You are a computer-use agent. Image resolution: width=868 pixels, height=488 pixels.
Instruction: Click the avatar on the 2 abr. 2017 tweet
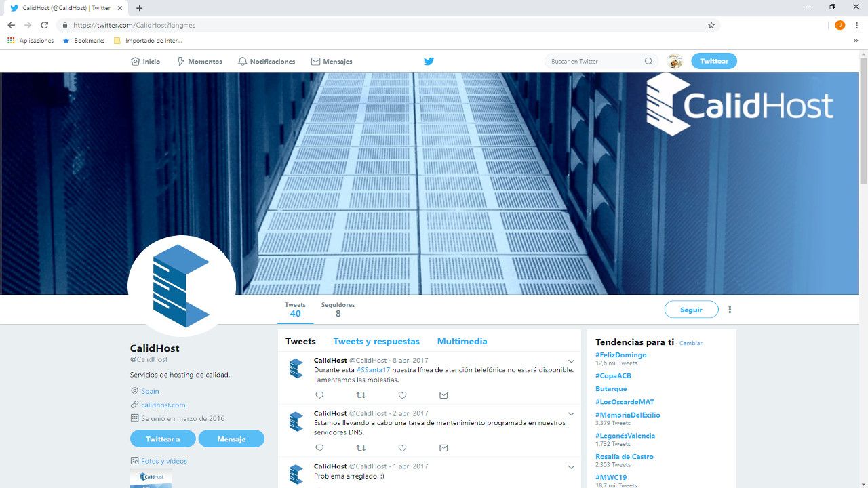tap(296, 421)
